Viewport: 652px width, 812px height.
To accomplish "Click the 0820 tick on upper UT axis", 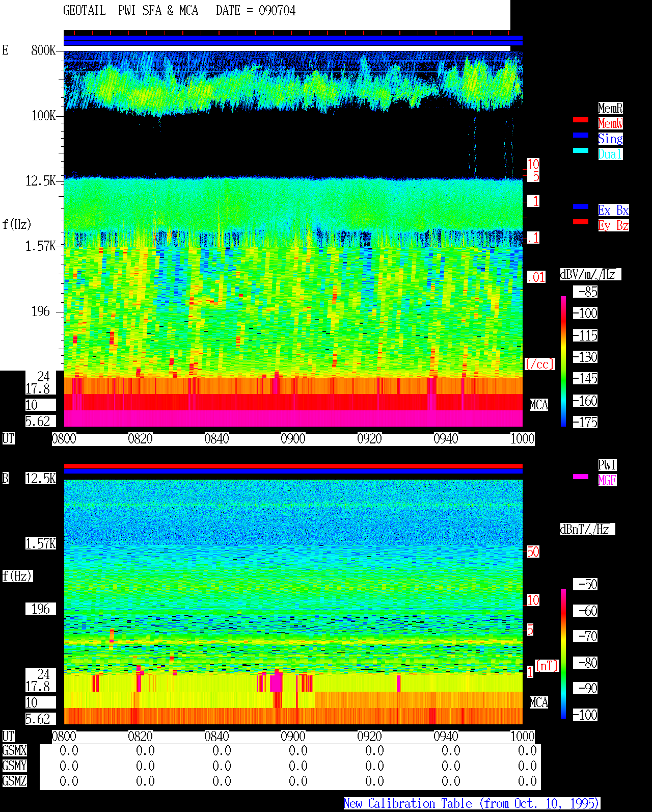I will tap(141, 439).
